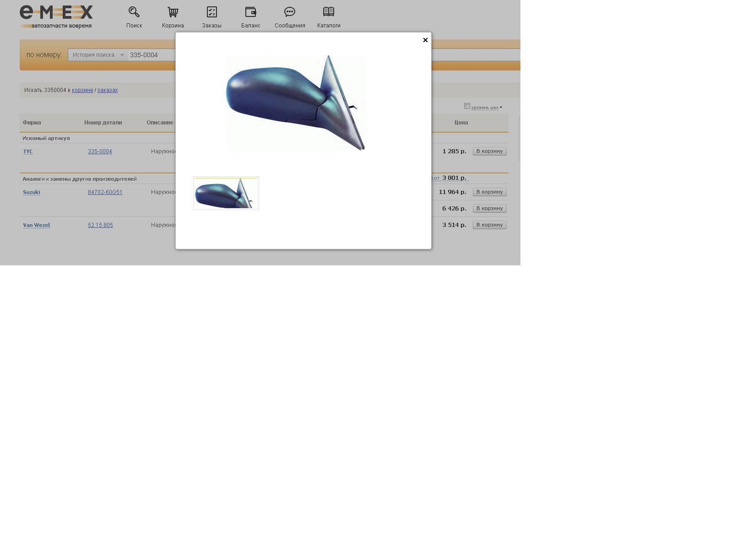Viewport: 747px width, 560px height.
Task: Click the part number search field
Action: [151, 55]
